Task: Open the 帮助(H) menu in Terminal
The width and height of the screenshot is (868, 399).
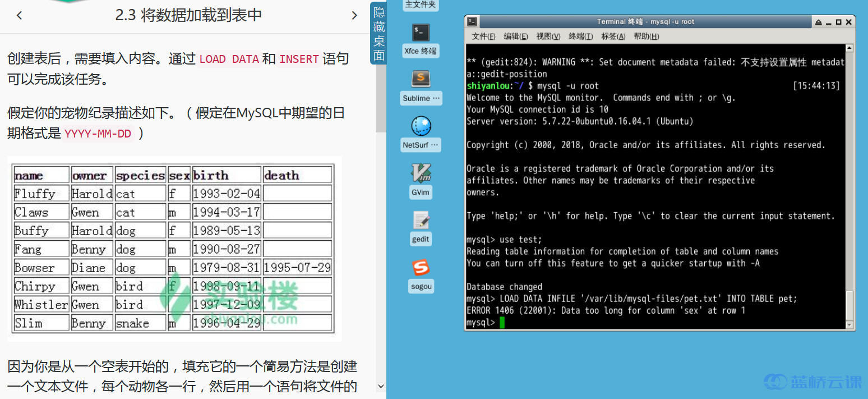Action: [646, 36]
